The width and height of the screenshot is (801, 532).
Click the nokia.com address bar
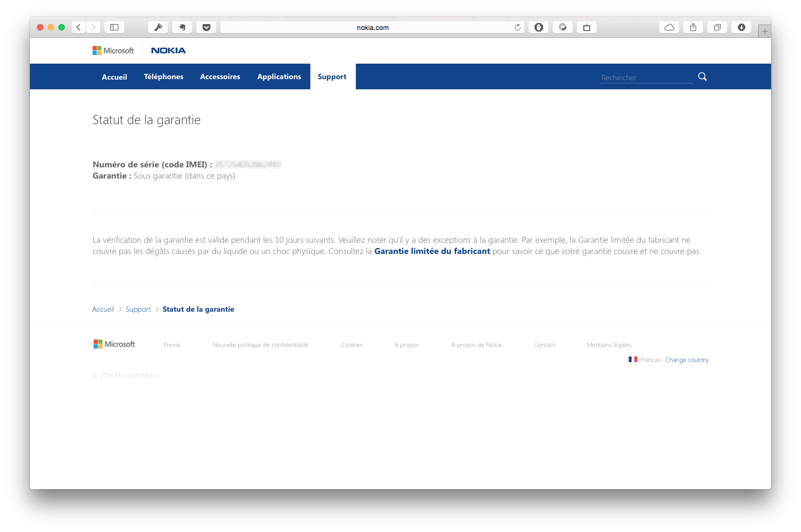tap(372, 27)
